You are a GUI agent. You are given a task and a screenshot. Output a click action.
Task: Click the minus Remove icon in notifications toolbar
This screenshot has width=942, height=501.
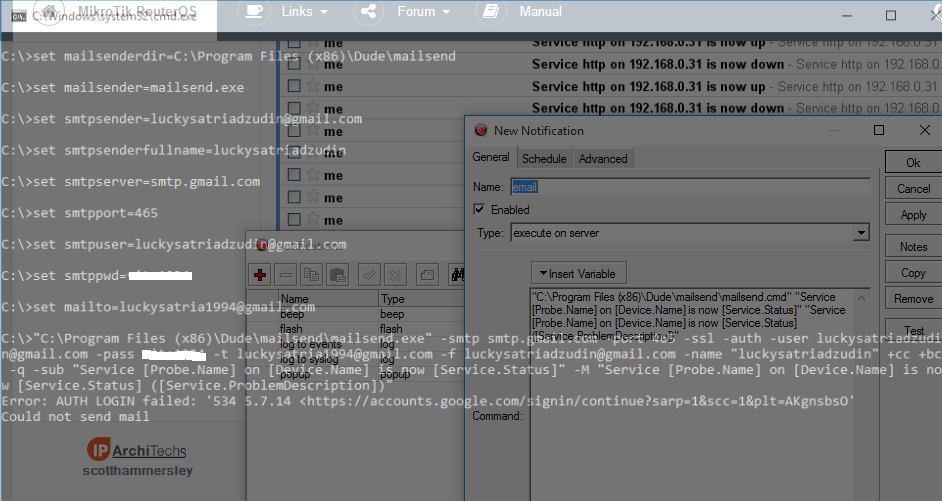click(286, 275)
